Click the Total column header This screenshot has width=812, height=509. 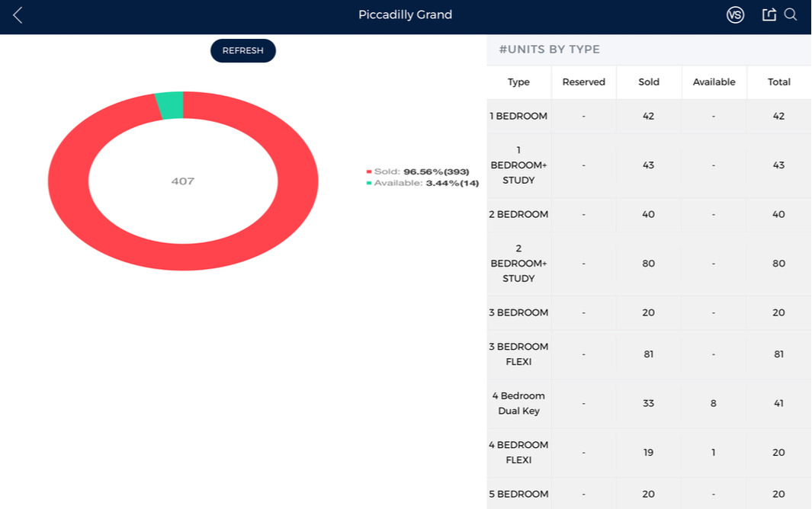click(x=779, y=82)
